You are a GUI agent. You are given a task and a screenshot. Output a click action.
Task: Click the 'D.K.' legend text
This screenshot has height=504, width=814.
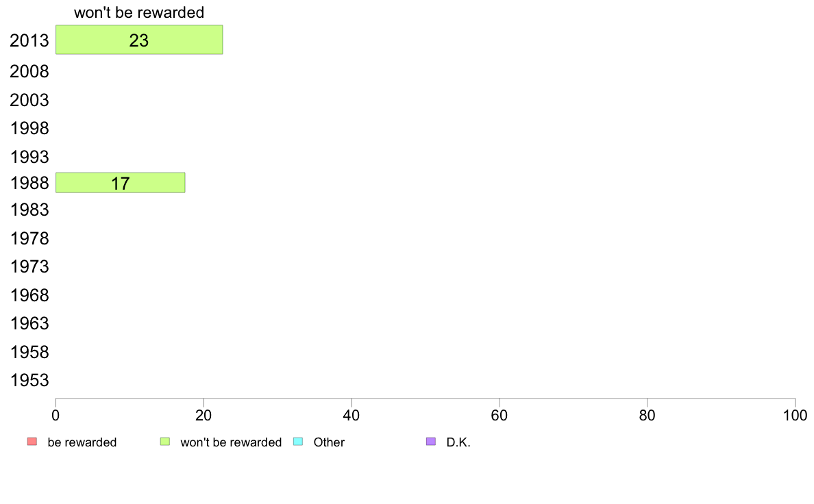[x=458, y=442]
